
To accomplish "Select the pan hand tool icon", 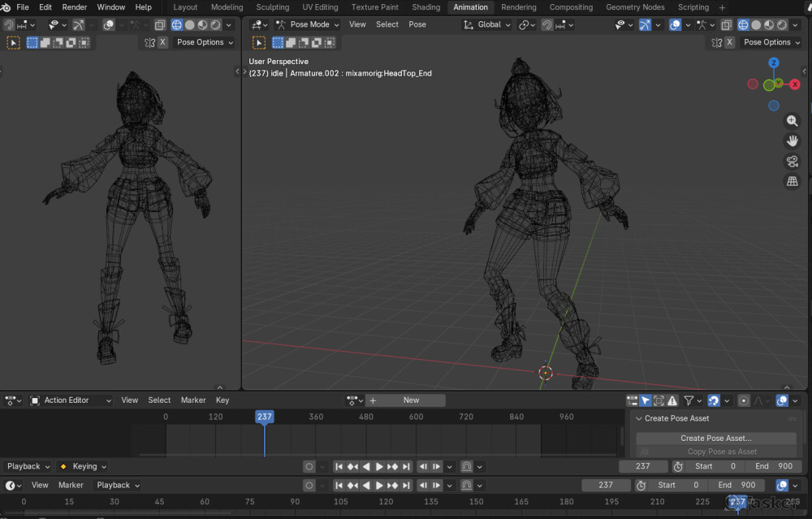I will point(793,141).
